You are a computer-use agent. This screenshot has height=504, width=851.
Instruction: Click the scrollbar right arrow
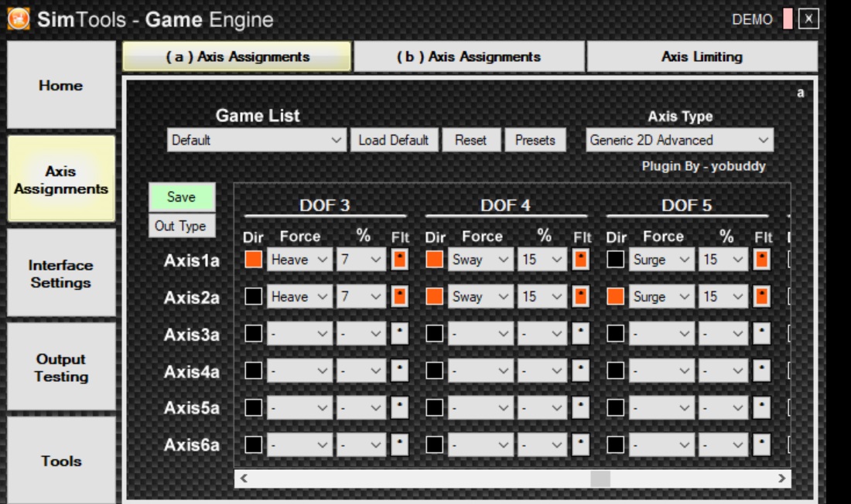point(781,478)
